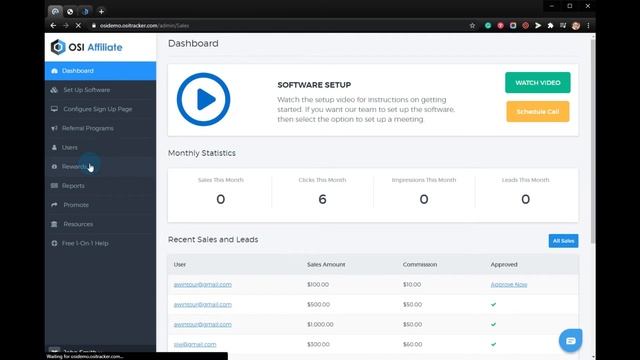Screen dimensions: 640x360
Task: Open the browser extensions puzzle icon
Action: point(550,26)
